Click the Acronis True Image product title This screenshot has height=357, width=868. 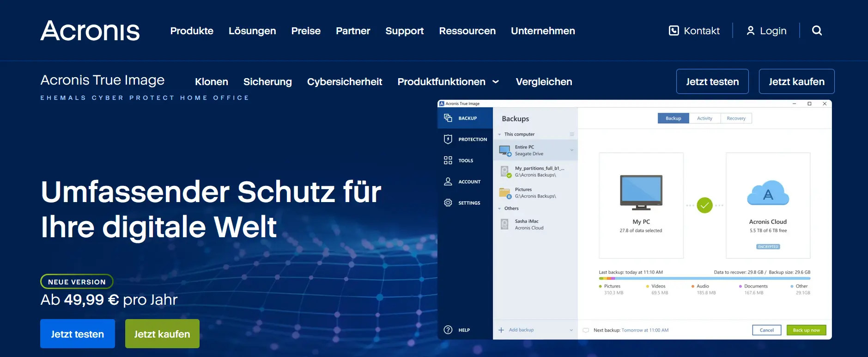point(103,80)
